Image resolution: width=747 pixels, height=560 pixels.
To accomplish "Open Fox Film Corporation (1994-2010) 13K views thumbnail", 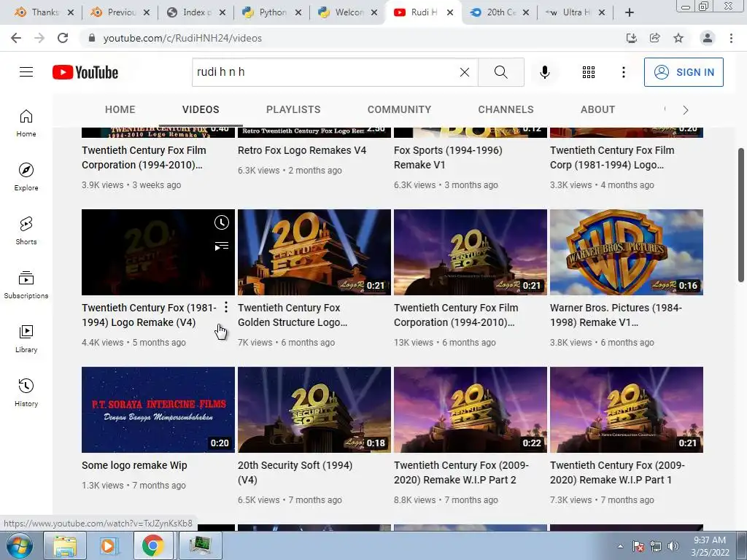I will [471, 252].
